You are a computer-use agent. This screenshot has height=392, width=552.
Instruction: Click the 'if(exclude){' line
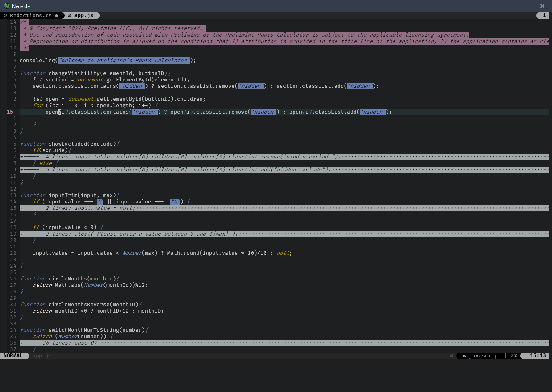(52, 150)
